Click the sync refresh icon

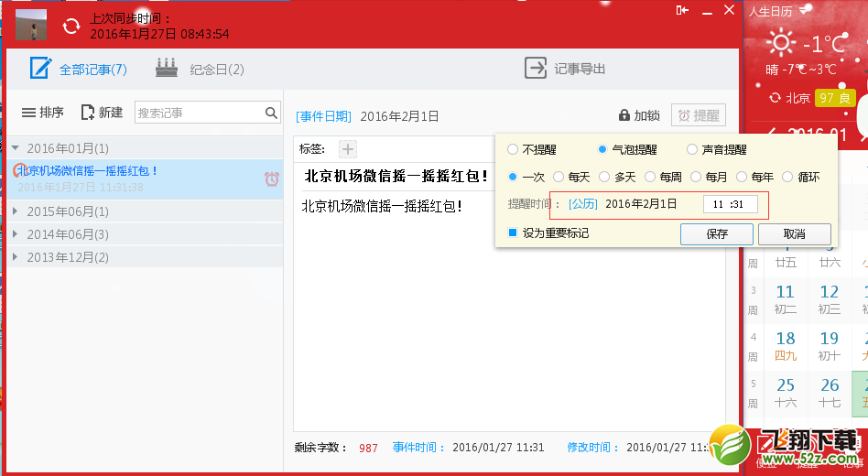click(71, 26)
